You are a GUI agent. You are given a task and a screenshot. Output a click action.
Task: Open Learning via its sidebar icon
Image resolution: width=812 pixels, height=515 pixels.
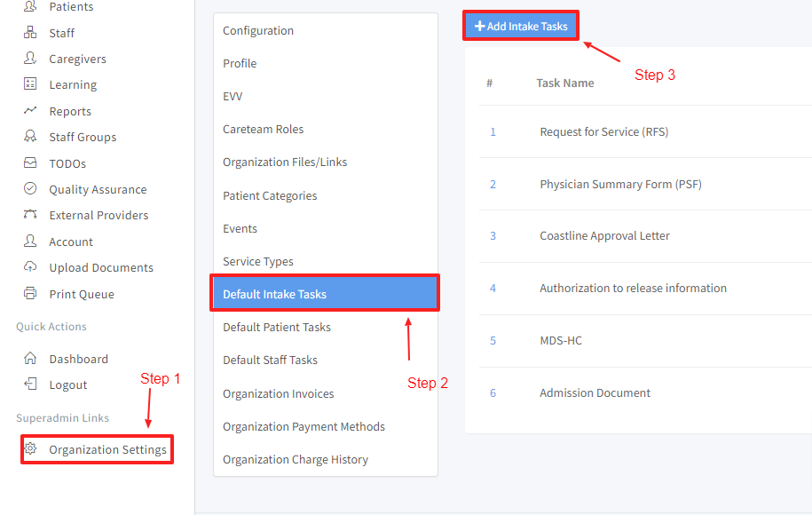30,84
